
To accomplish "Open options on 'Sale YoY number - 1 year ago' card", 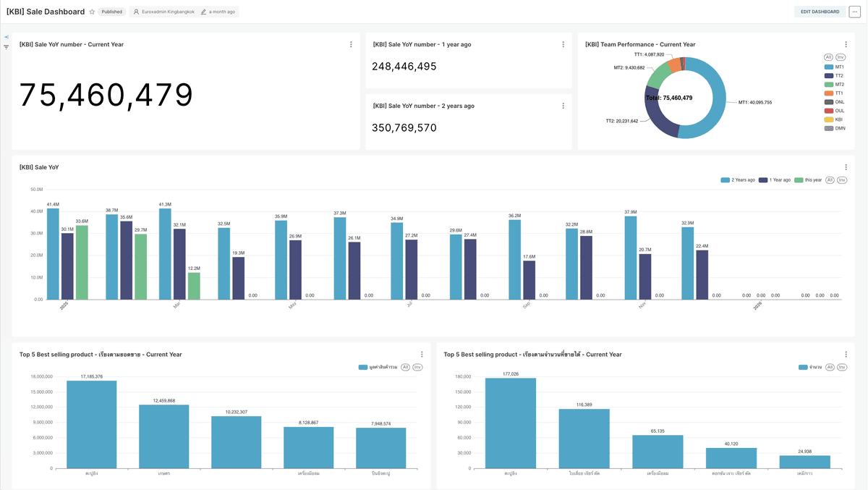I will coord(563,44).
